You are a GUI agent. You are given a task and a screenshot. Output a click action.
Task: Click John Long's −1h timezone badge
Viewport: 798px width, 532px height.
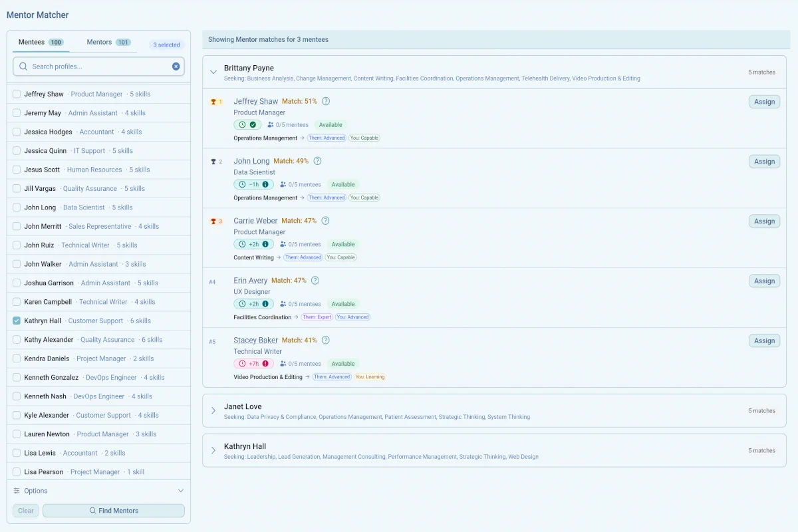[x=253, y=184]
